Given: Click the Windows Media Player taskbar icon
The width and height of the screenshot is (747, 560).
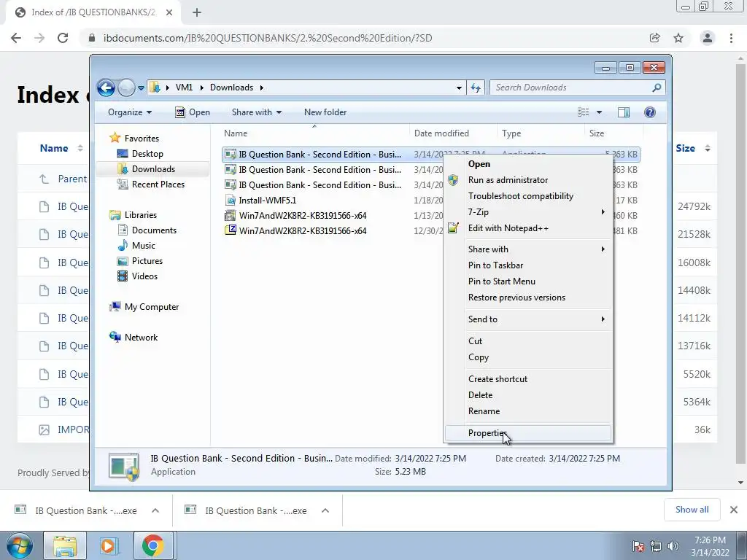Looking at the screenshot, I should pyautogui.click(x=108, y=545).
